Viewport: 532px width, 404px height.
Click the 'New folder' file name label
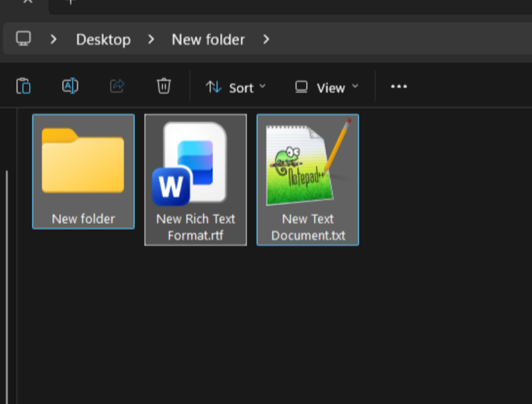(84, 219)
